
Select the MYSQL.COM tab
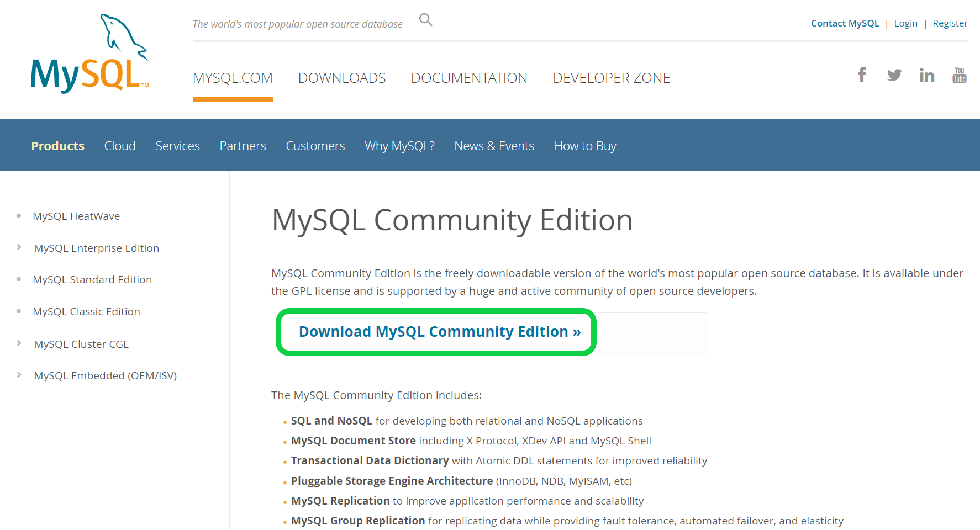[x=233, y=78]
